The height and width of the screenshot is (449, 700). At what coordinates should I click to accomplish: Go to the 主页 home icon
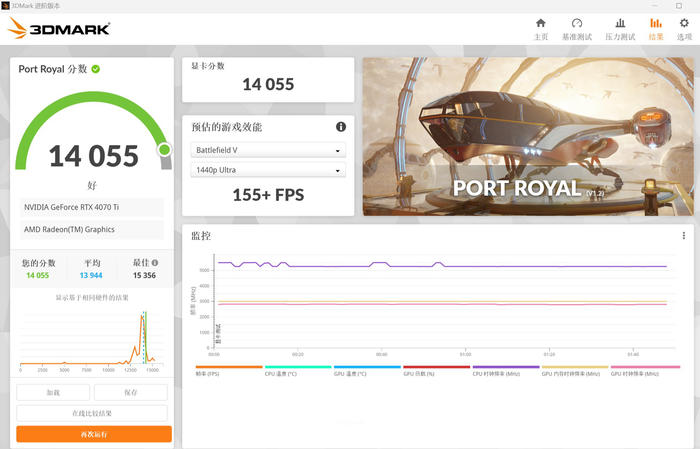pyautogui.click(x=541, y=28)
